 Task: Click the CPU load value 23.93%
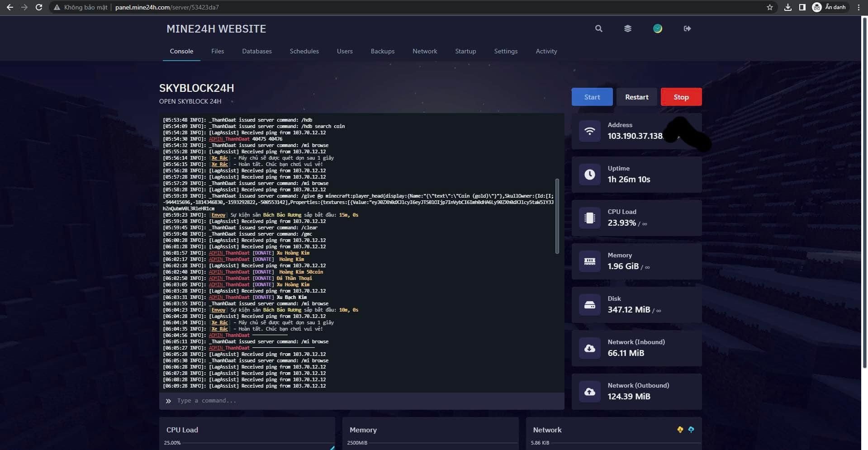point(621,223)
